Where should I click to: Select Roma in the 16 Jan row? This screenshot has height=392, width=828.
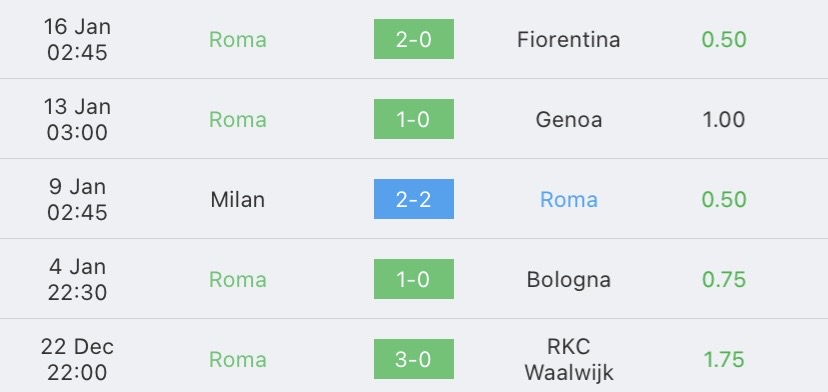coord(238,40)
